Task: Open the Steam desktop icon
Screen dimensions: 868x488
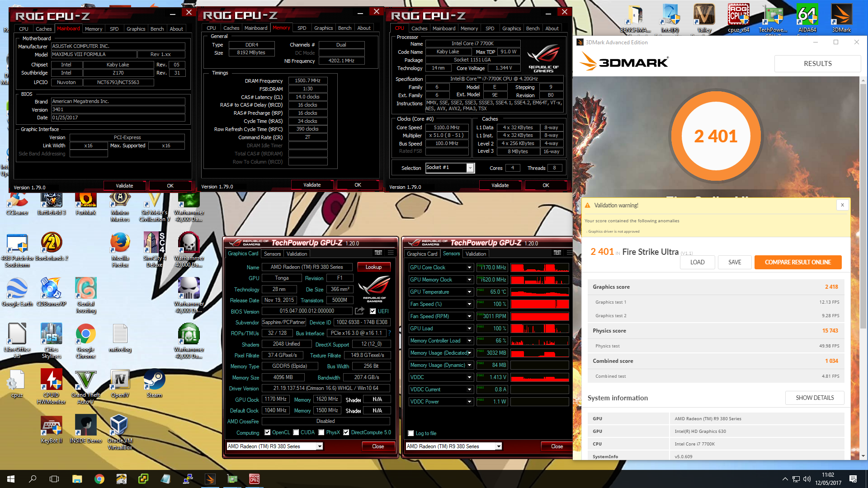Action: (154, 384)
